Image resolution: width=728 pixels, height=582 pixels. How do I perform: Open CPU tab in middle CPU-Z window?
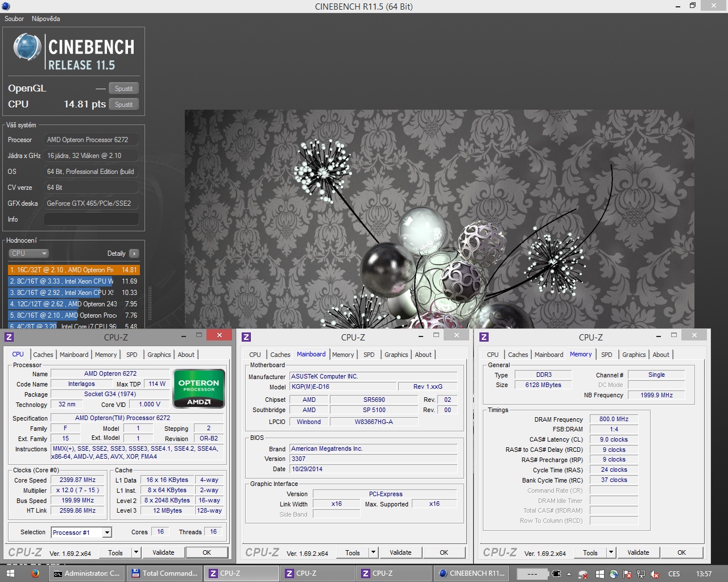click(x=255, y=355)
